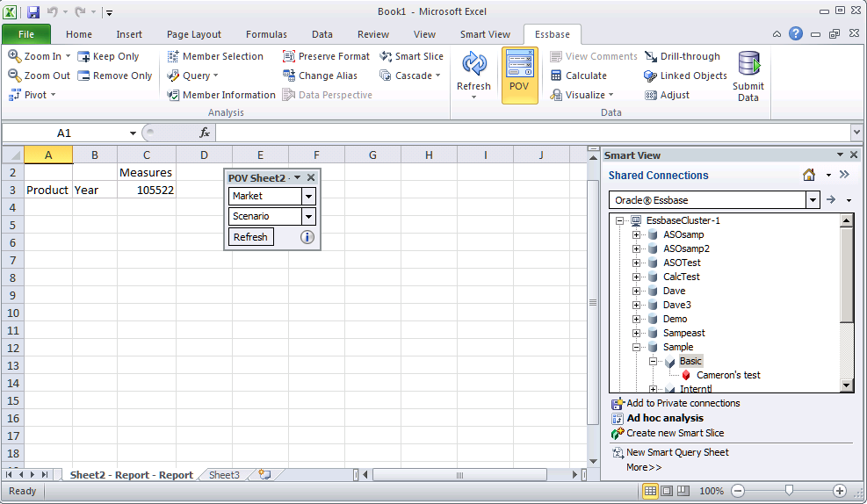Click the Smart View Home icon
Screen dimensions: 867x504
point(809,176)
